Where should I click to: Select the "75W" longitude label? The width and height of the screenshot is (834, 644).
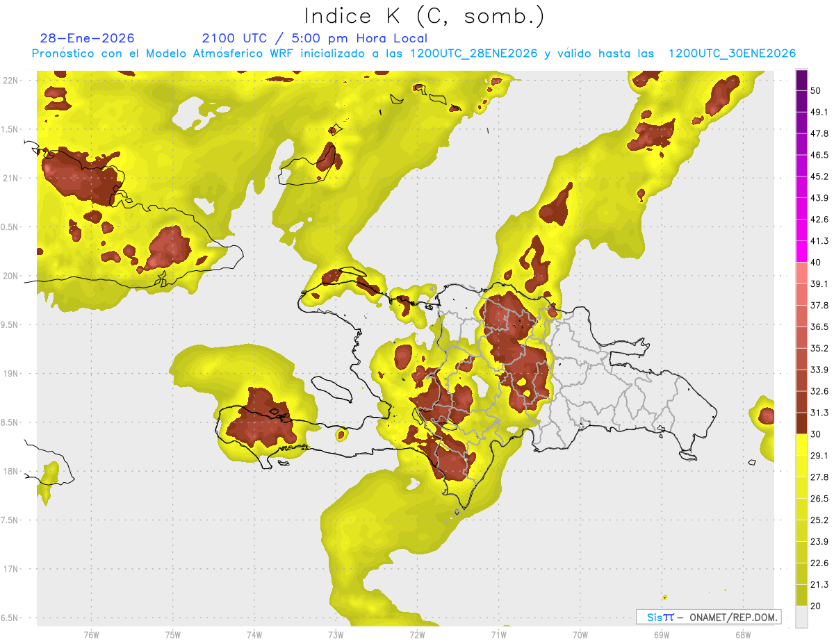click(x=173, y=634)
